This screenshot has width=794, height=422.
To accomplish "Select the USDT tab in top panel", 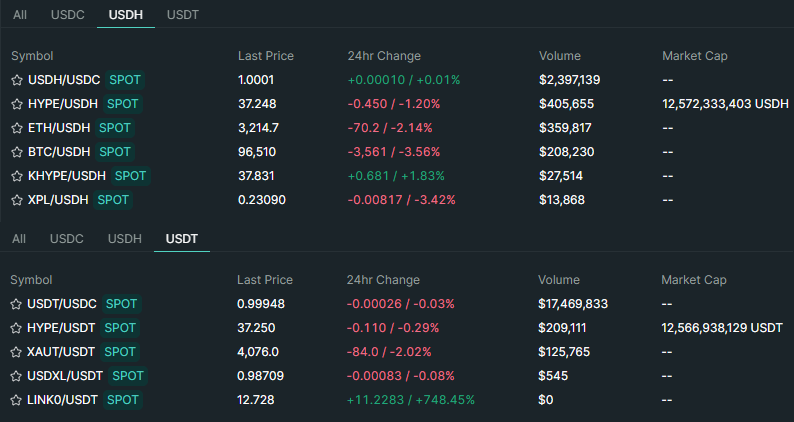I will [183, 15].
